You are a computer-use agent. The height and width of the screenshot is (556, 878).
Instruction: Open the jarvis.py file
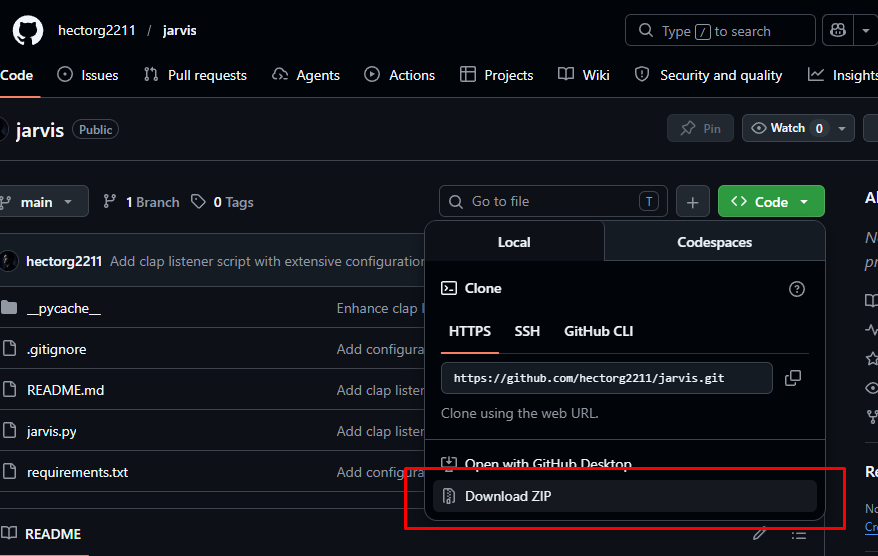tap(52, 431)
